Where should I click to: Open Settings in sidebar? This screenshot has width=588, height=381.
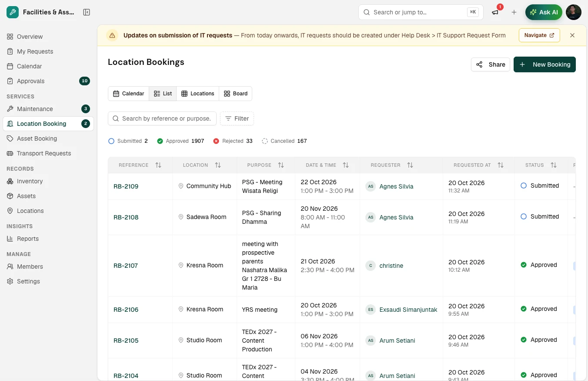(48, 281)
